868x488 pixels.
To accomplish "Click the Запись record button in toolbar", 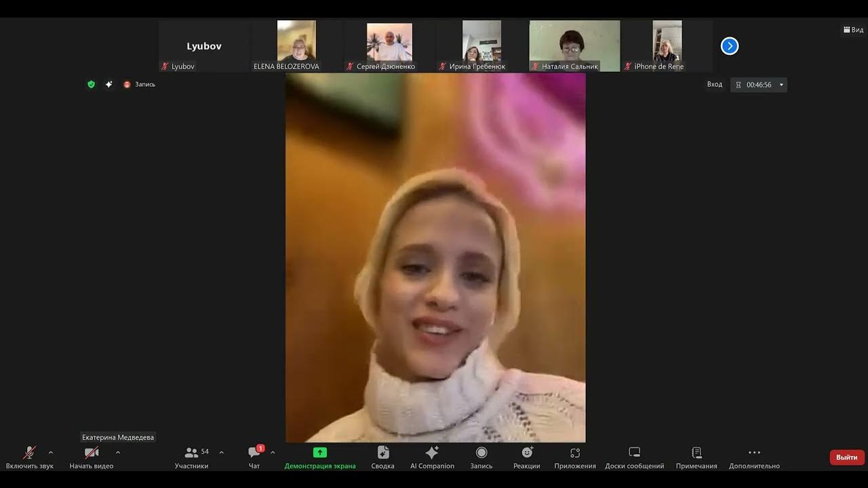I will pyautogui.click(x=481, y=457).
